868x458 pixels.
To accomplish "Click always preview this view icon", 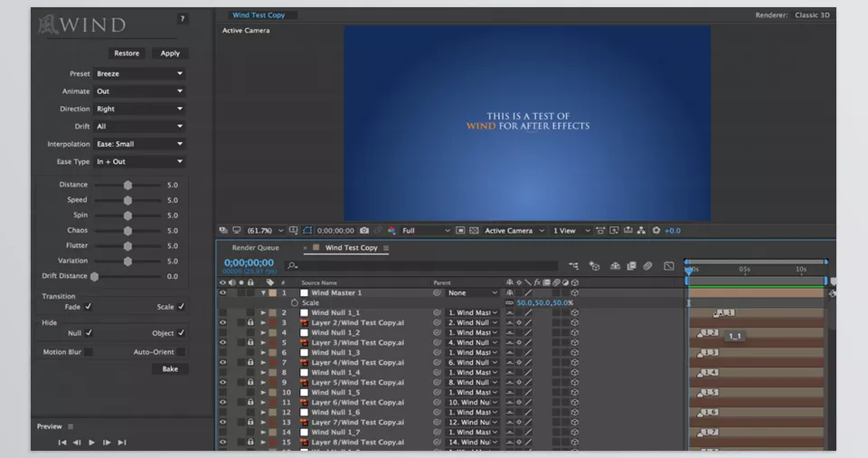I will tap(223, 231).
